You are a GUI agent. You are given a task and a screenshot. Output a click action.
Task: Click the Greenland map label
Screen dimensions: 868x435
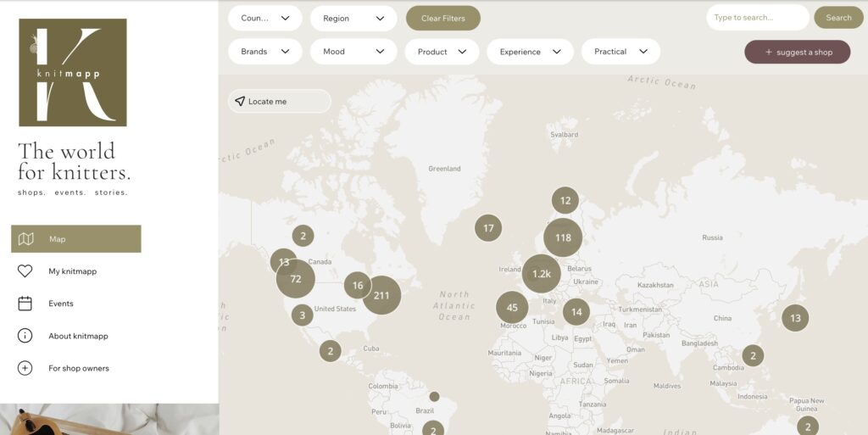coord(444,169)
